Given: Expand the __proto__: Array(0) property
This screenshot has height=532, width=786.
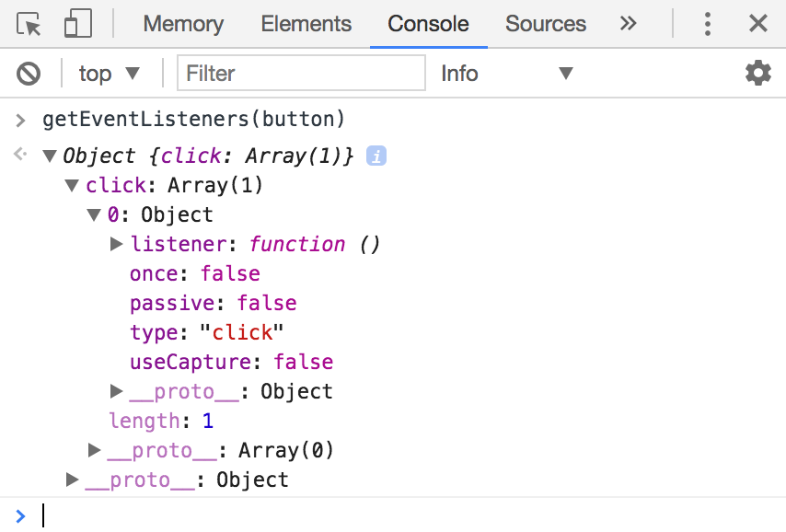Looking at the screenshot, I should tap(94, 449).
